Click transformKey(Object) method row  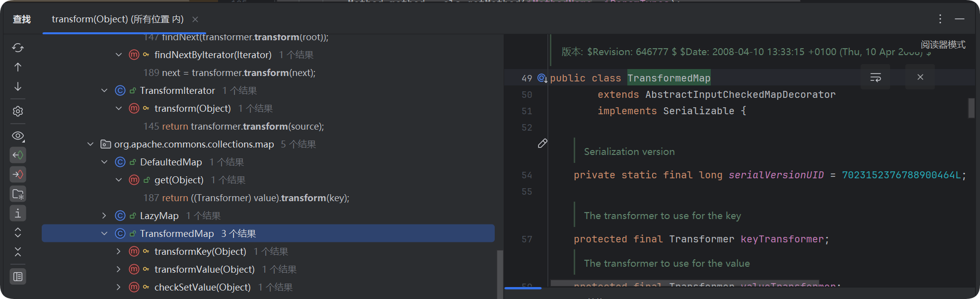268,251
